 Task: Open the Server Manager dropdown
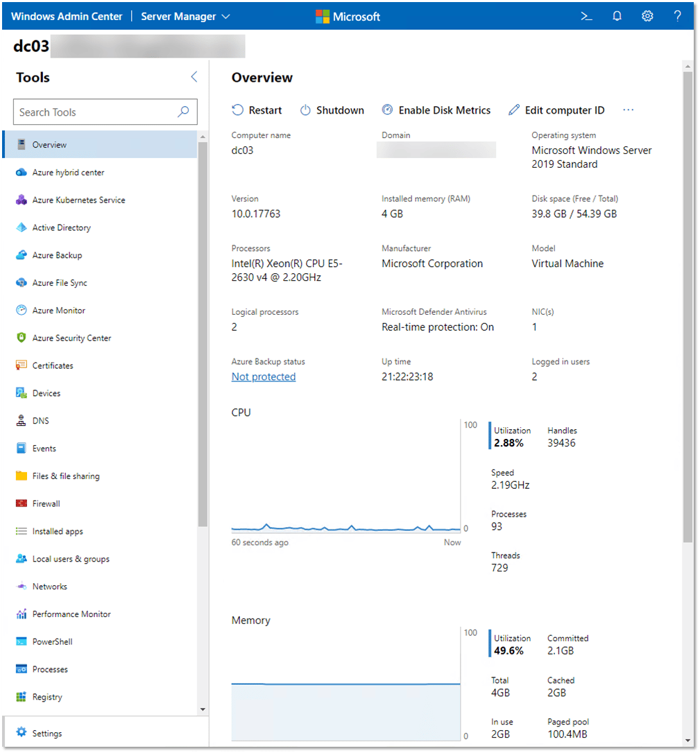185,17
